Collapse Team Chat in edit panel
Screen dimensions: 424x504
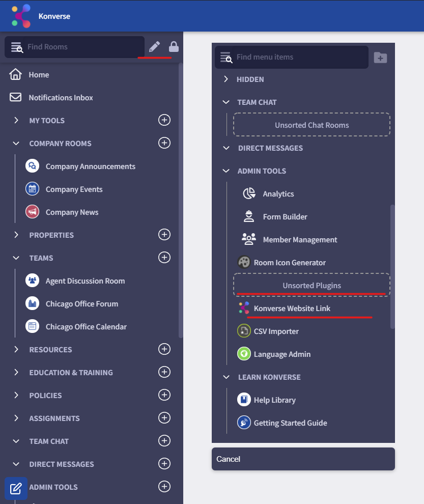pos(226,102)
